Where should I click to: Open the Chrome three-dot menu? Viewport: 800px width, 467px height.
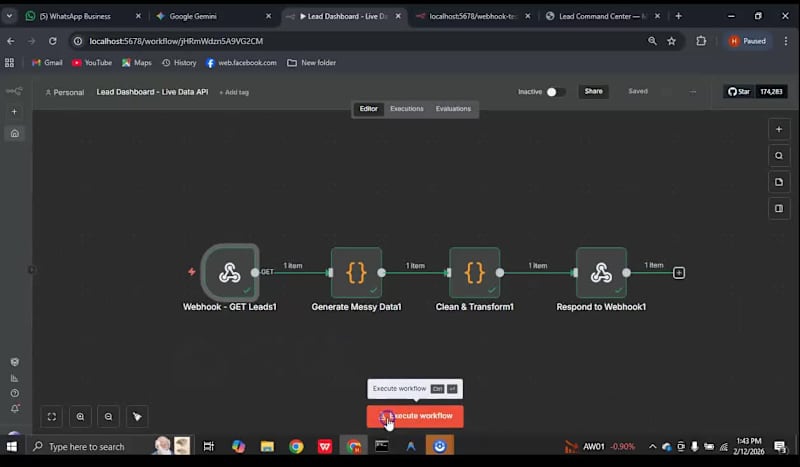(x=786, y=41)
